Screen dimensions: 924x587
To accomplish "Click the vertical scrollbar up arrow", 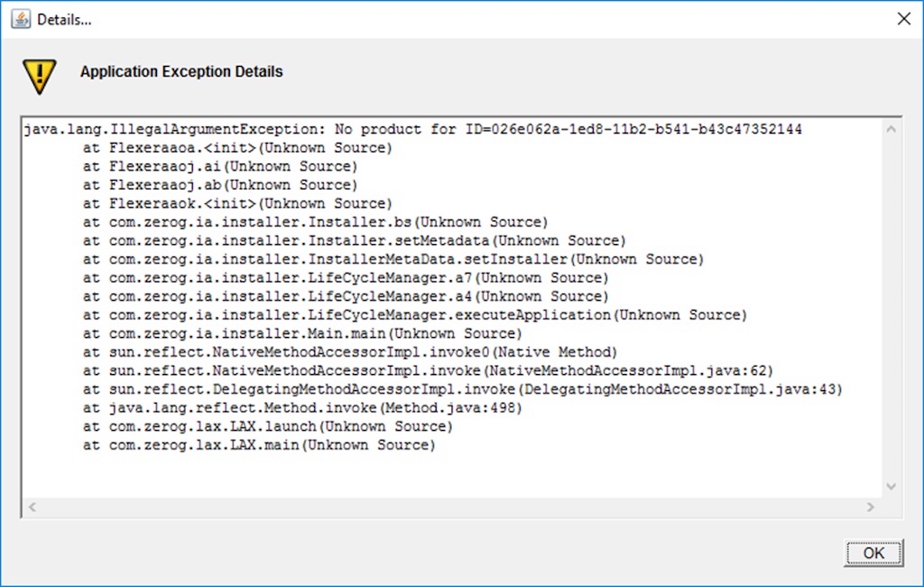I will coord(892,130).
